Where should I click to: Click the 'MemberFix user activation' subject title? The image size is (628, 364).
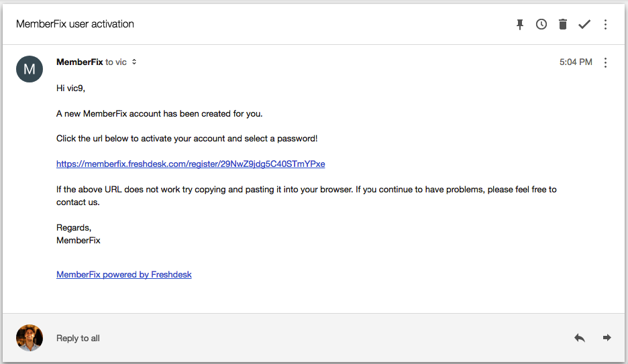[x=75, y=24]
